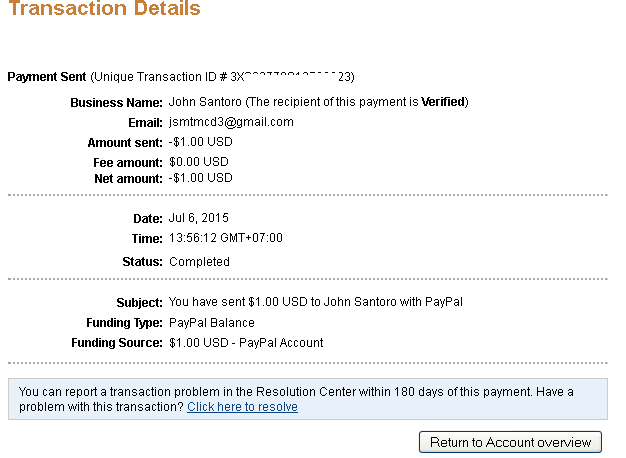Click the "Click here to resolve" link
626x458 pixels.
coord(242,407)
